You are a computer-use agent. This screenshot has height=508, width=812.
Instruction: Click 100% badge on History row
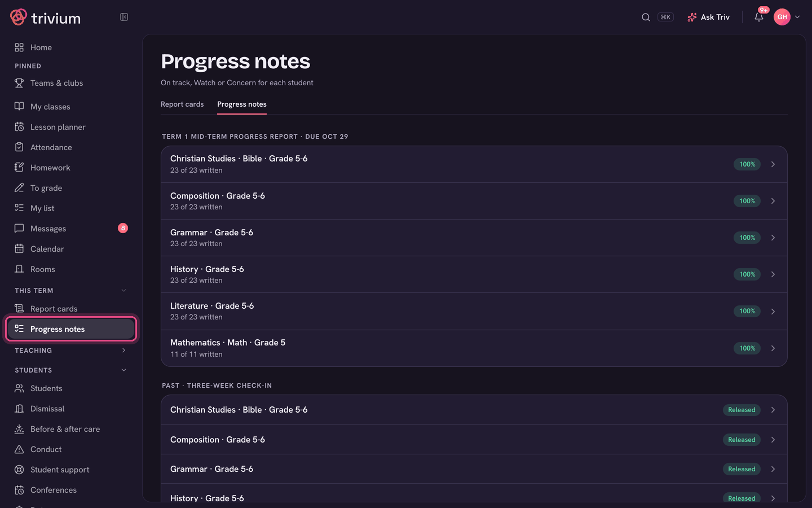click(x=747, y=274)
